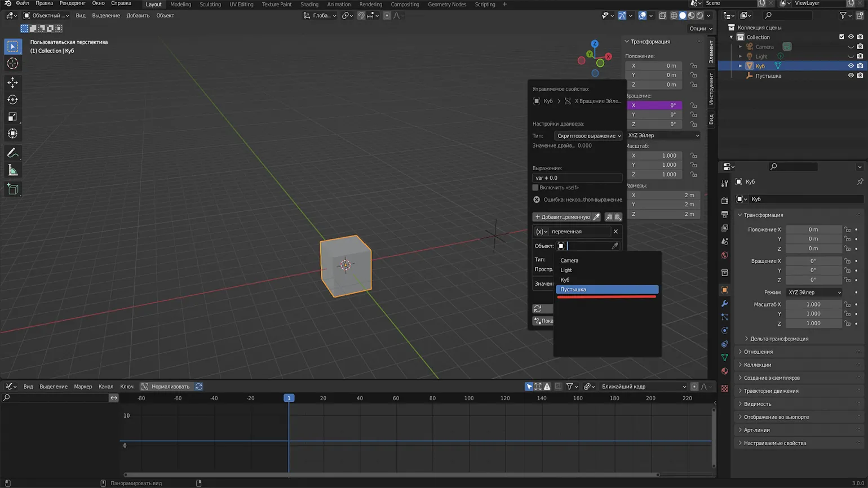The height and width of the screenshot is (488, 868).
Task: Expand the "Отношения" section
Action: [x=758, y=352]
